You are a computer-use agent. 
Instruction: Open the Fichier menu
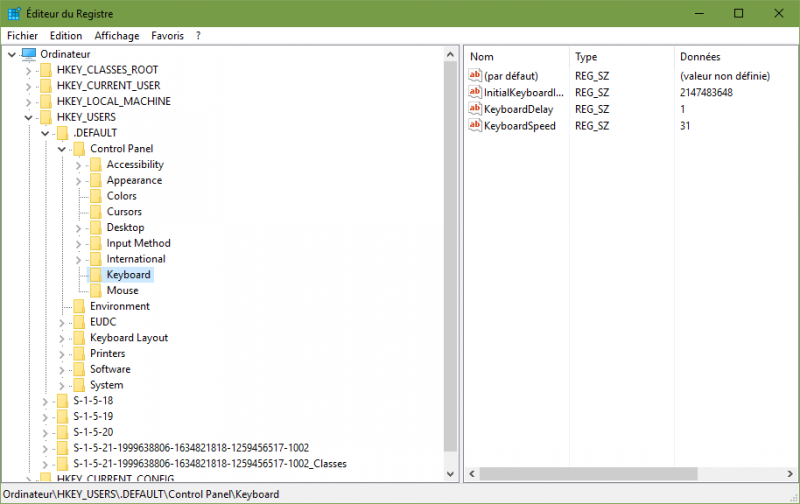pos(22,36)
